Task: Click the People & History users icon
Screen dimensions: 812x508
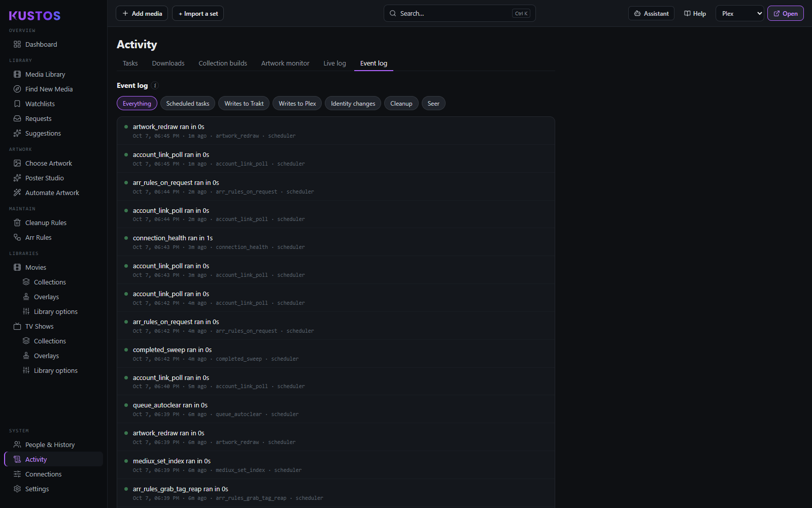Action: click(x=17, y=444)
